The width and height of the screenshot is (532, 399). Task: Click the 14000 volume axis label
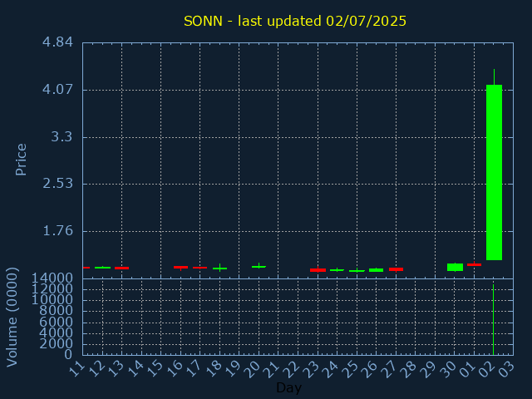click(52, 278)
